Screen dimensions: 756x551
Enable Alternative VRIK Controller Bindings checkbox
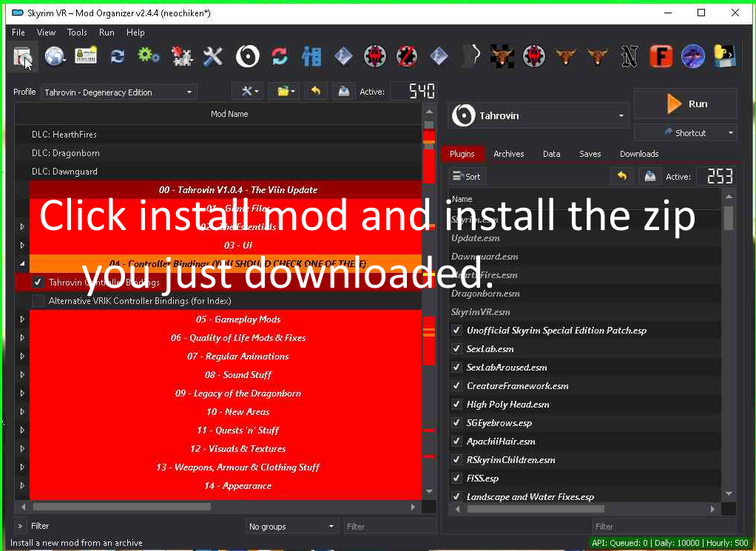(38, 301)
